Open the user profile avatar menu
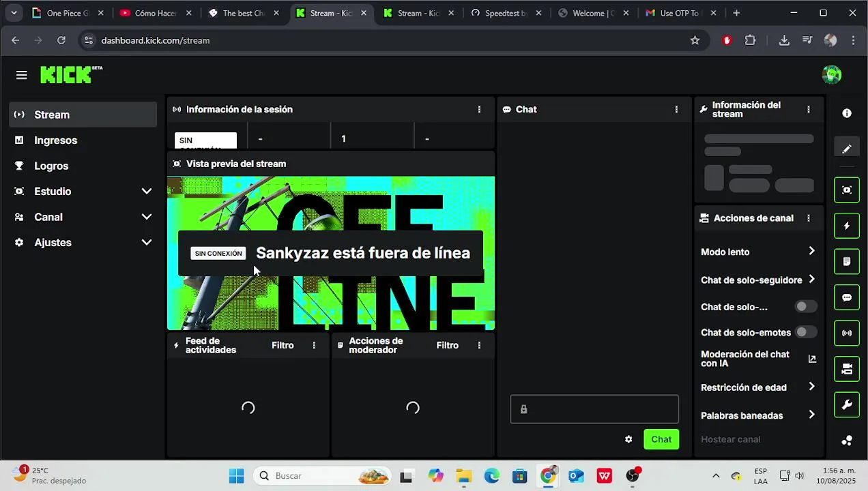This screenshot has height=491, width=868. pos(831,75)
